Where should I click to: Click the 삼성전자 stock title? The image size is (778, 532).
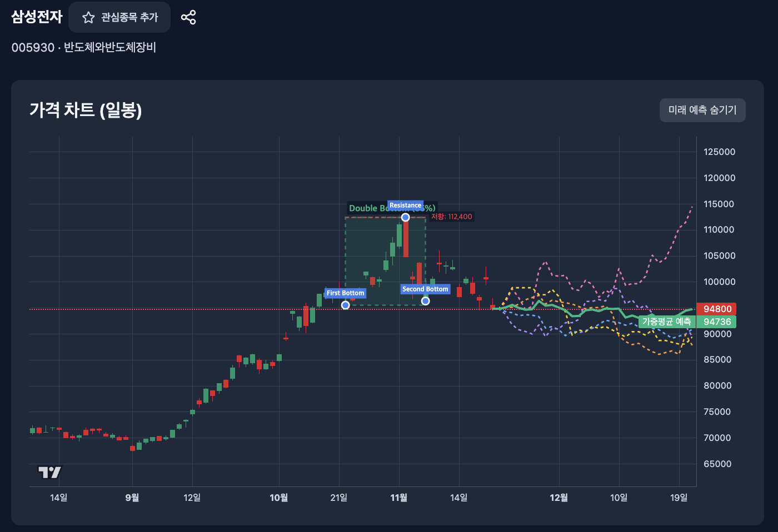coord(37,17)
